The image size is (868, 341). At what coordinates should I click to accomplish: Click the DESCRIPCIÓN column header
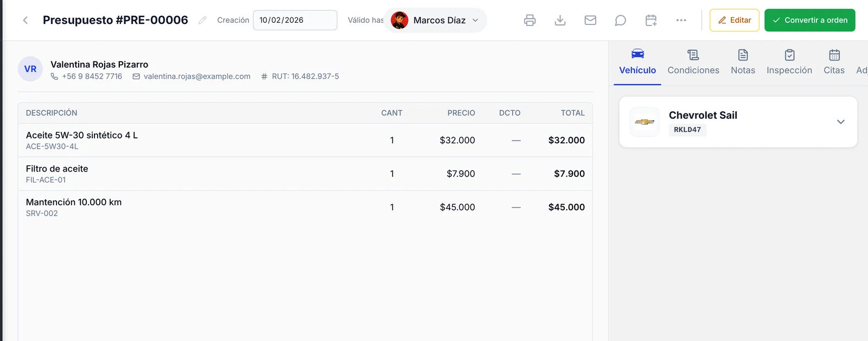pyautogui.click(x=52, y=113)
